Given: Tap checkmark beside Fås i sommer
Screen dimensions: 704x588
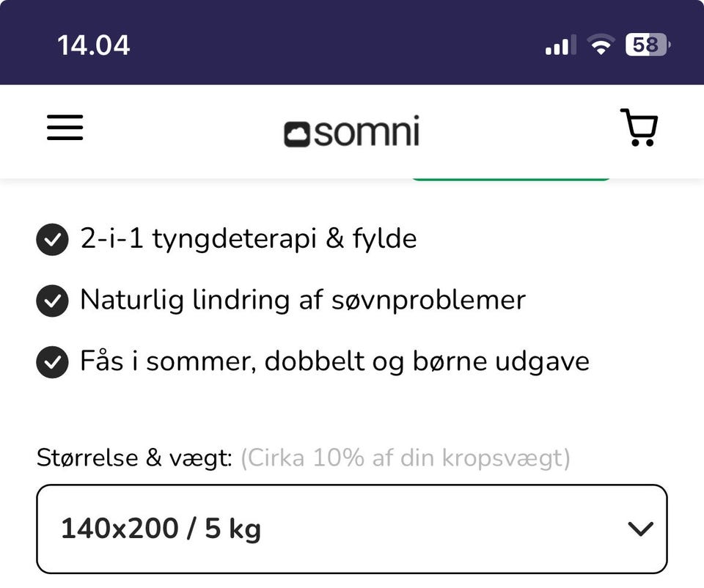Looking at the screenshot, I should click(x=53, y=362).
